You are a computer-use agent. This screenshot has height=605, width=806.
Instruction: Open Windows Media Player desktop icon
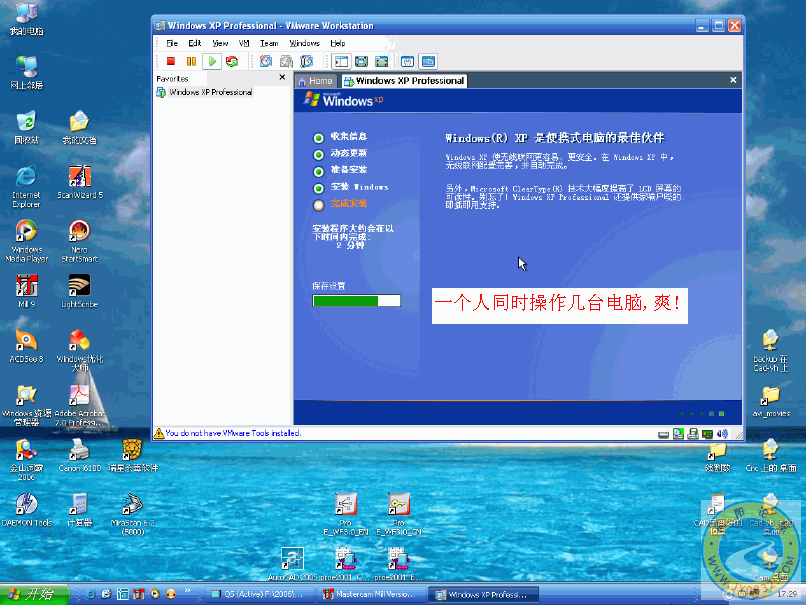(26, 241)
